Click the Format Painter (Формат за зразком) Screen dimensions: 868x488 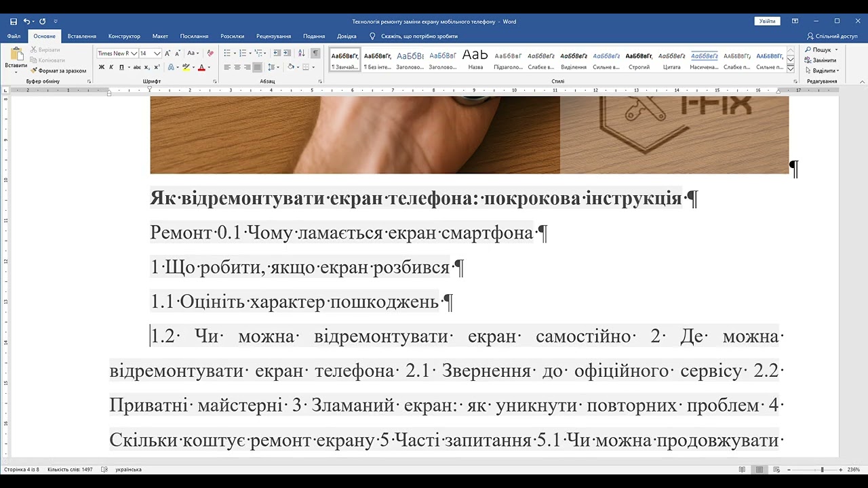coord(58,70)
